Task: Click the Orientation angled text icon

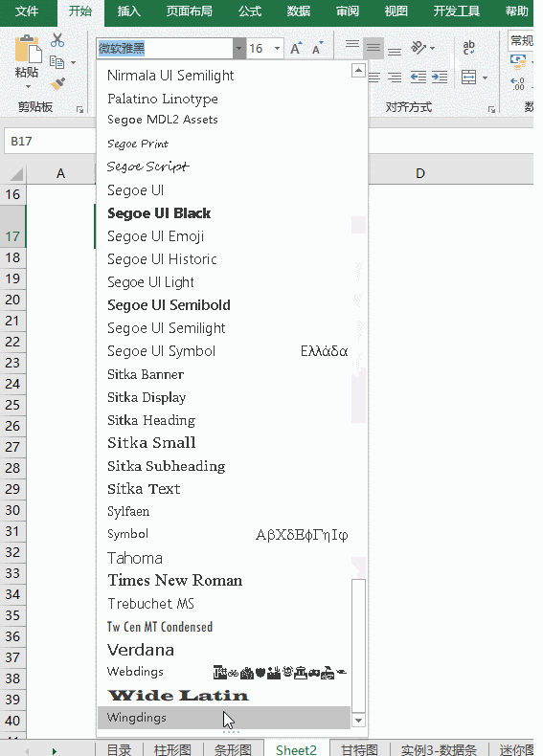Action: pos(418,48)
